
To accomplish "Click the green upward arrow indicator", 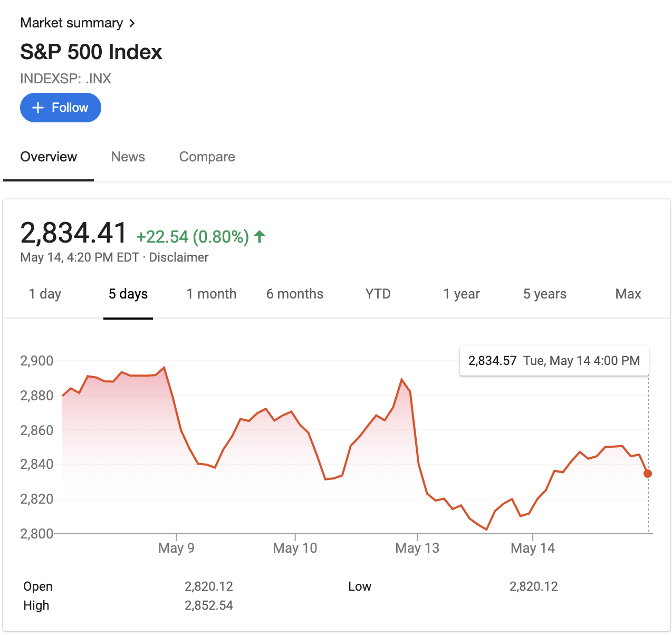I will (260, 236).
